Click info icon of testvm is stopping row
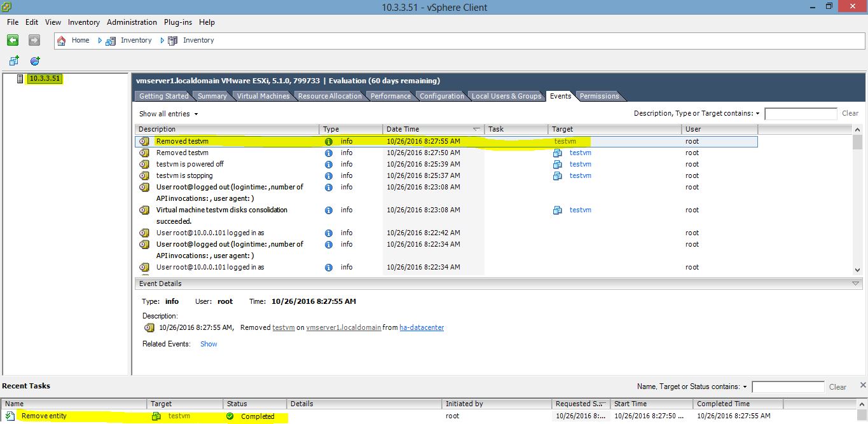This screenshot has height=424, width=868. (x=329, y=175)
